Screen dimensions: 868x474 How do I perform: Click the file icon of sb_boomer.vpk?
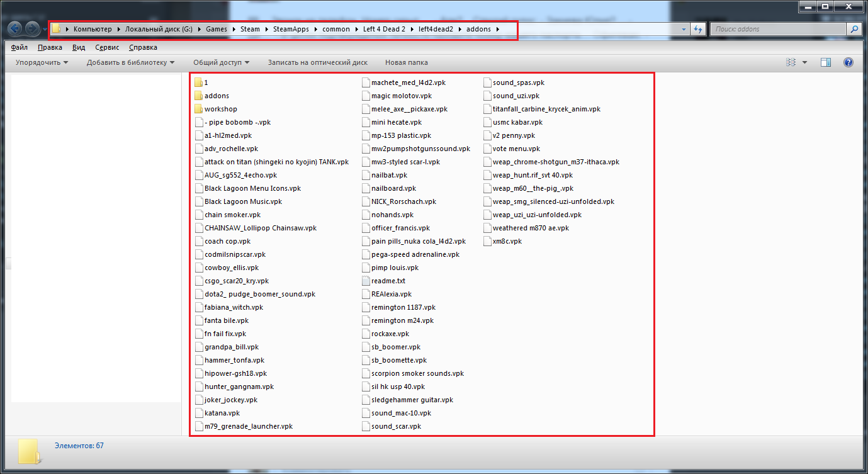click(x=366, y=347)
